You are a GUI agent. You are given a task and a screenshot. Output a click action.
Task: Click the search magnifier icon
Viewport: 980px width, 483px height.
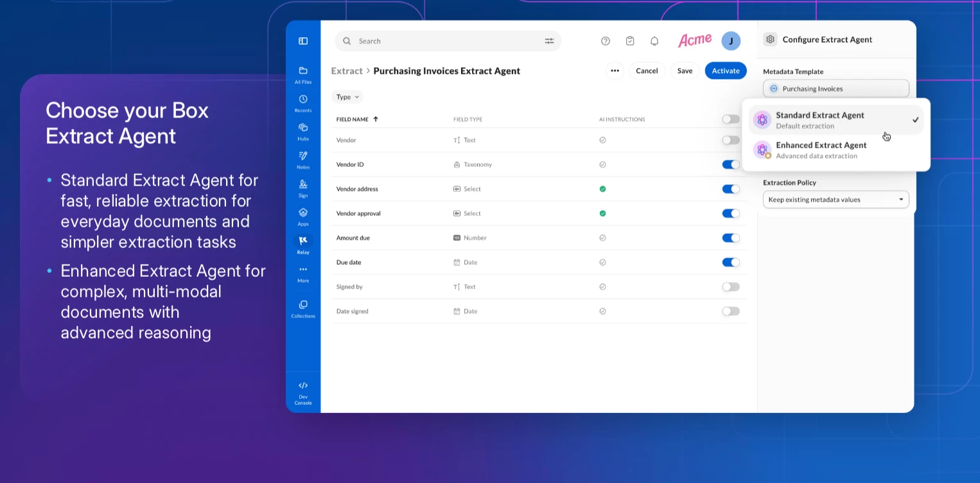pos(347,41)
